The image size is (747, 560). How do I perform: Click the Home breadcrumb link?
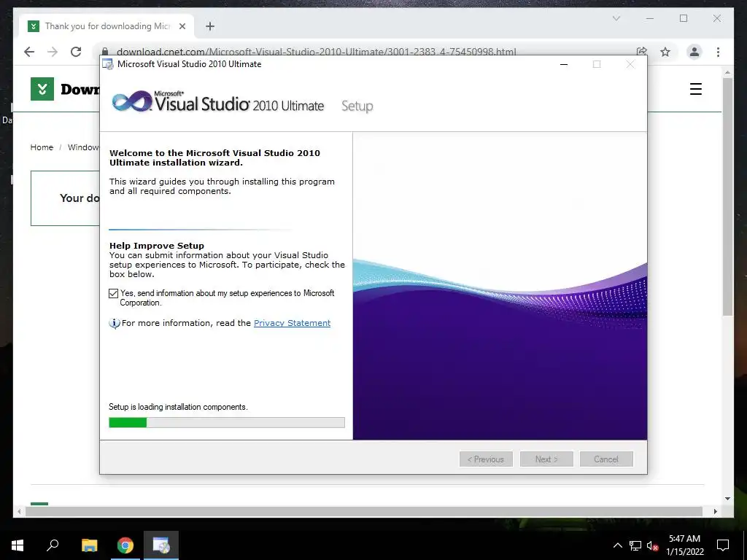(42, 147)
